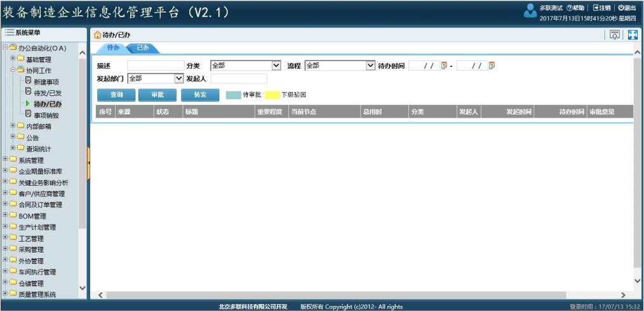Open the end date calendar picker
This screenshot has width=644, height=311.
[492, 66]
